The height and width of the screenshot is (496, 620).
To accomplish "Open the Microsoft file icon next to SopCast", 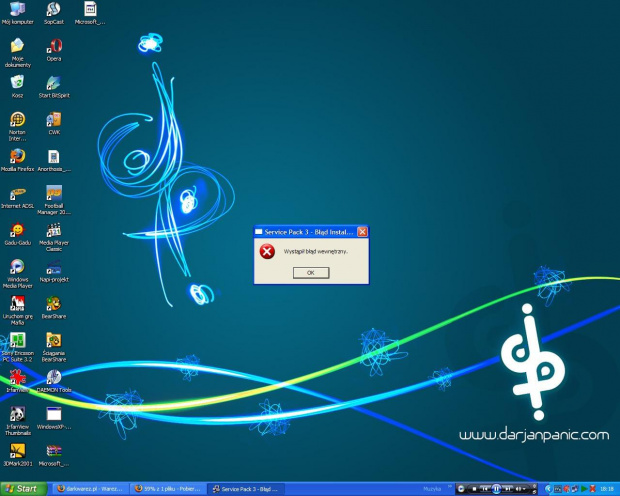I will click(x=90, y=13).
